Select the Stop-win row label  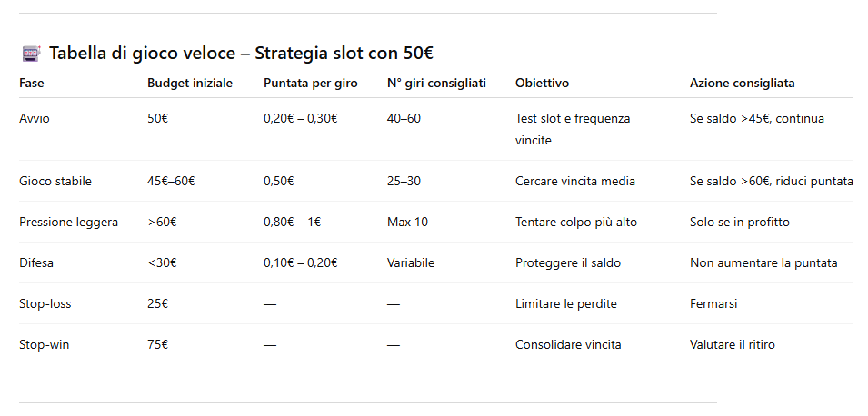pyautogui.click(x=45, y=345)
